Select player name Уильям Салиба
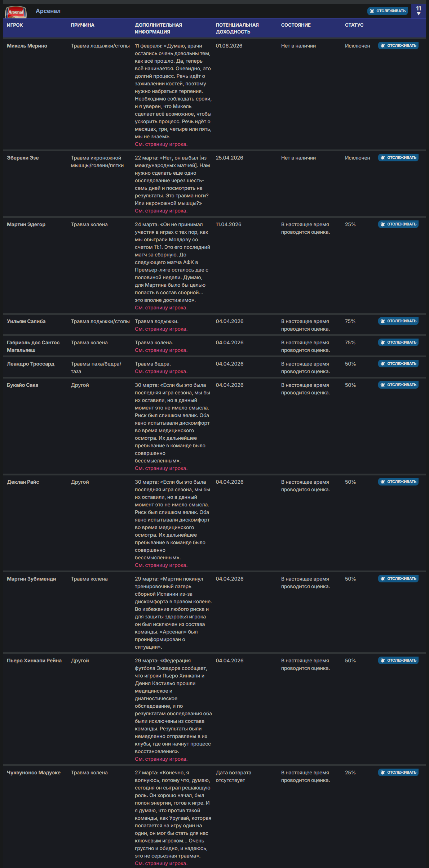The height and width of the screenshot is (868, 429). 26,322
